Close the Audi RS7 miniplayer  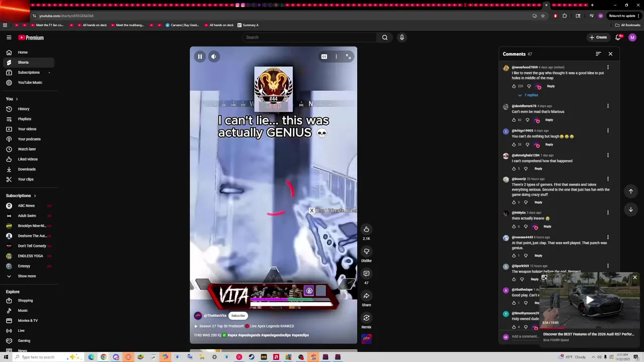click(x=635, y=278)
